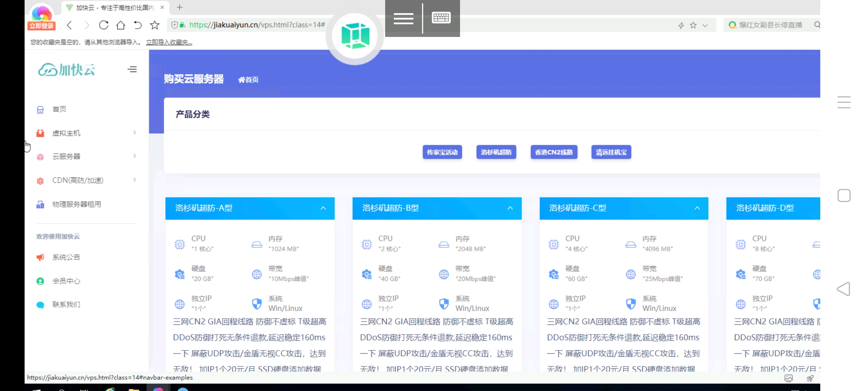Click the 加快云 logo in sidebar
Viewport: 868px width, 391px height.
67,70
